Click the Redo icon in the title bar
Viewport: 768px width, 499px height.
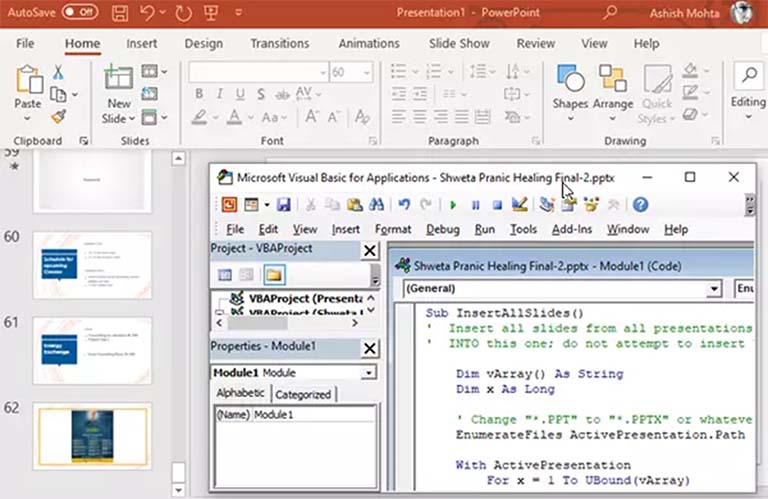(183, 13)
